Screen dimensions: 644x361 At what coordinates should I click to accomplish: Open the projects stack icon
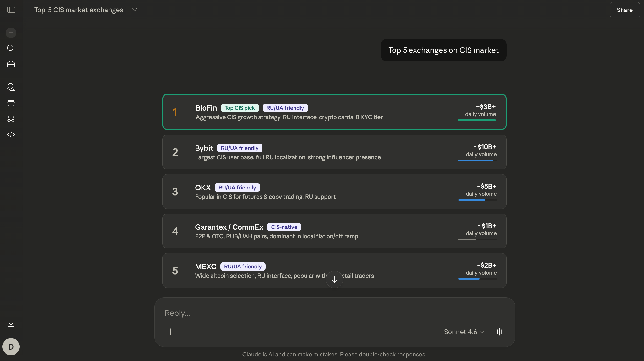[x=11, y=103]
